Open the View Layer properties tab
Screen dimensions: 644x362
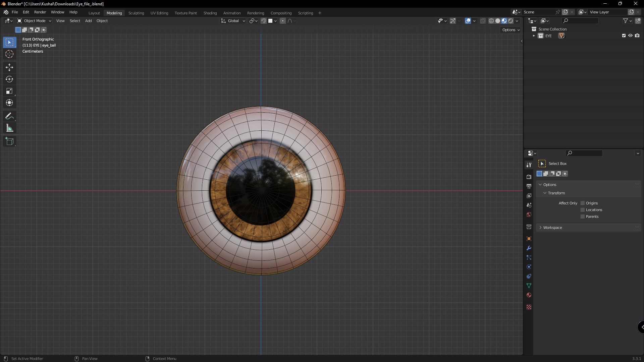[529, 195]
